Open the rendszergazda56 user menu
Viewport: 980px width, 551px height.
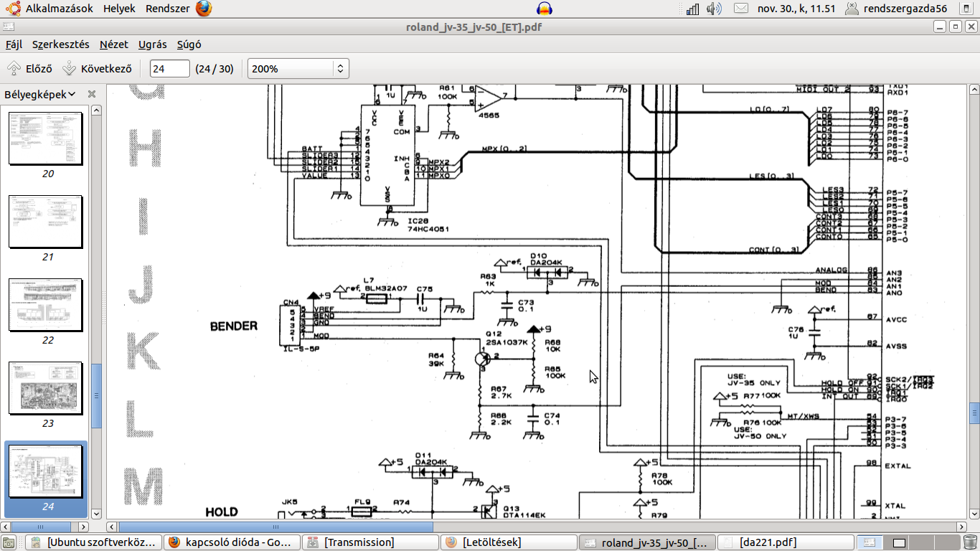click(x=897, y=9)
